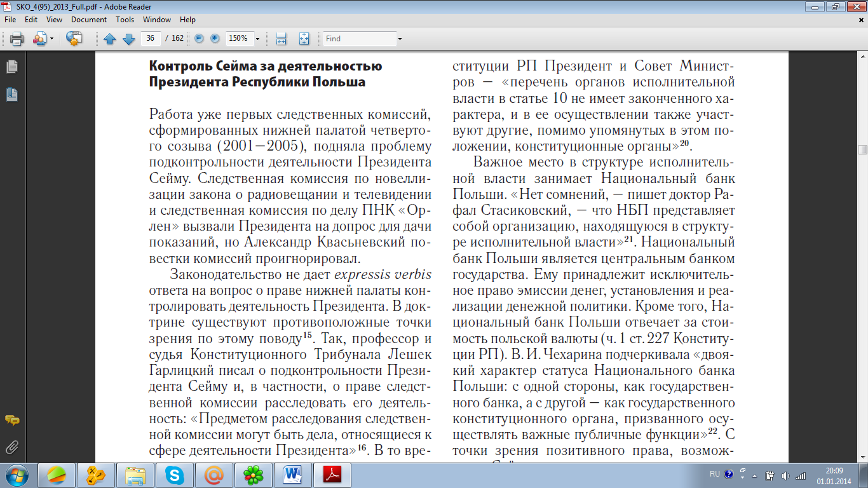Click the total page count '162'
868x488 pixels.
(177, 38)
